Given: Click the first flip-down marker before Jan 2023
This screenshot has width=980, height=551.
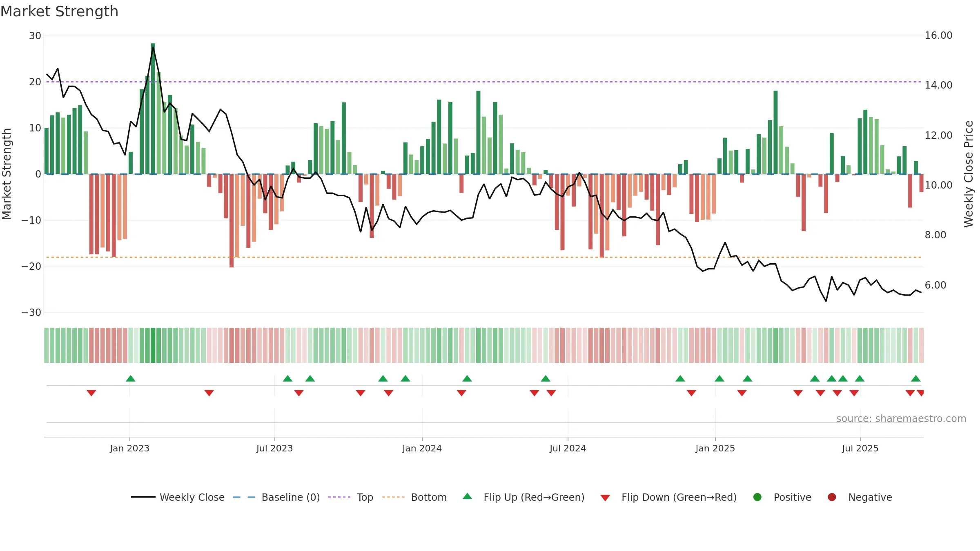Looking at the screenshot, I should (x=91, y=393).
